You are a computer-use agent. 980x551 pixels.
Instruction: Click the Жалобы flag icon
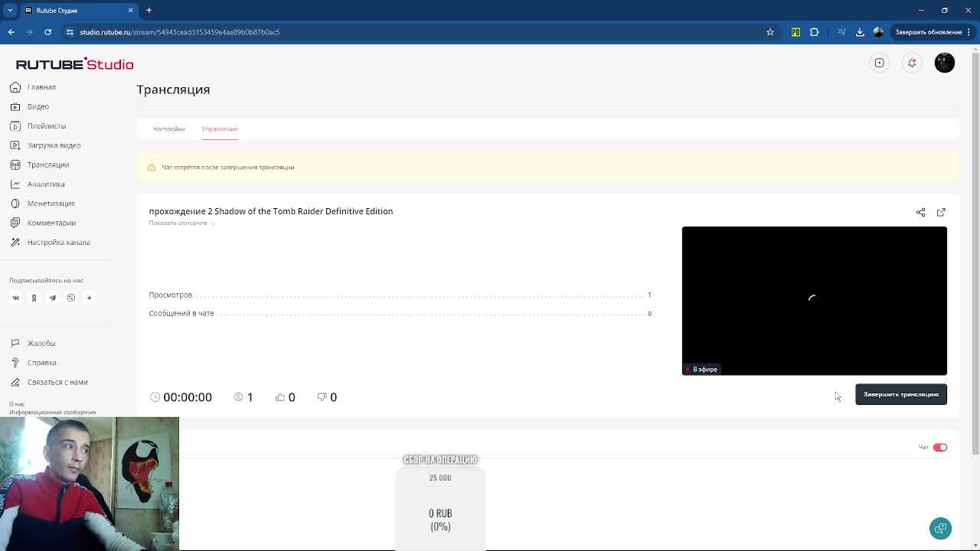click(15, 343)
